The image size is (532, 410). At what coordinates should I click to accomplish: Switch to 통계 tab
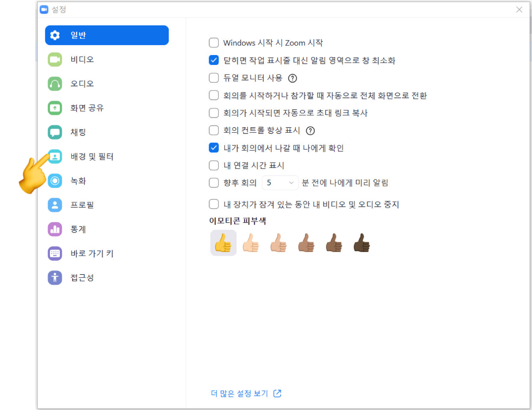107,229
